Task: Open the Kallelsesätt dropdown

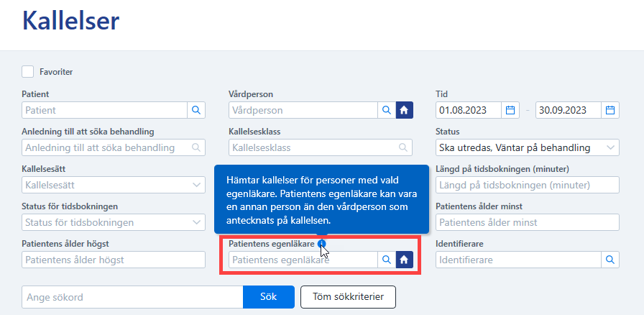Action: [114, 185]
